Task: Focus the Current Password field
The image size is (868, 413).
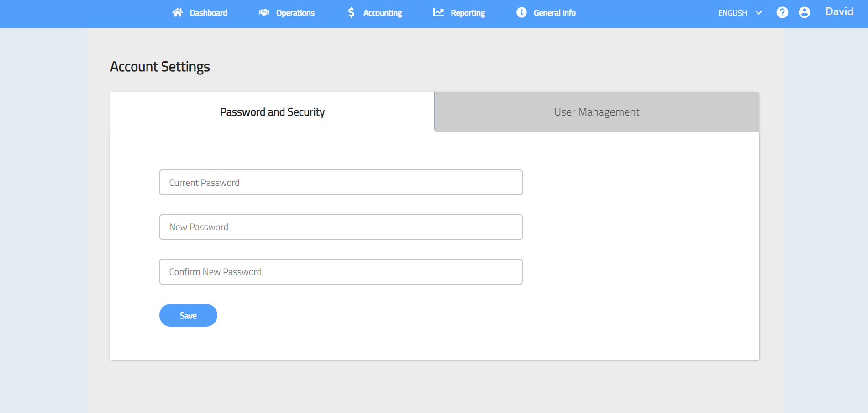Action: 341,183
